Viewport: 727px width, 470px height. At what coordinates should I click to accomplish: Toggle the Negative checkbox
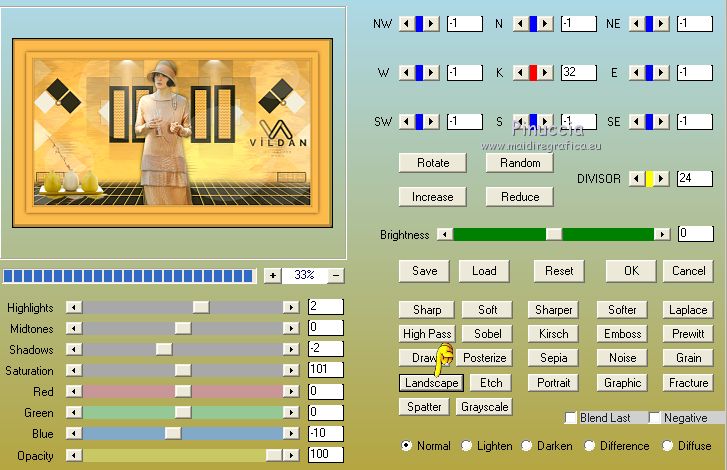655,418
